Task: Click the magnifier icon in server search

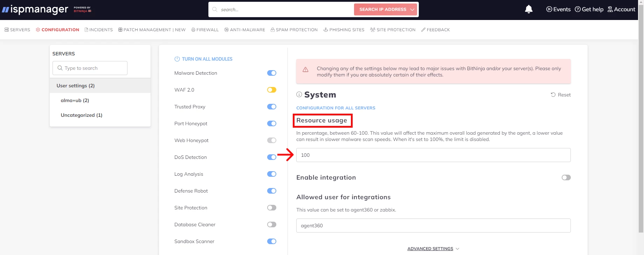Action: tap(60, 68)
